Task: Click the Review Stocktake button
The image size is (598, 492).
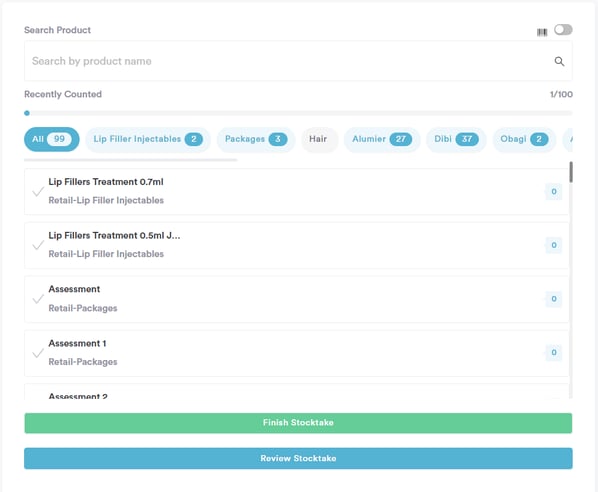Action: click(x=298, y=458)
